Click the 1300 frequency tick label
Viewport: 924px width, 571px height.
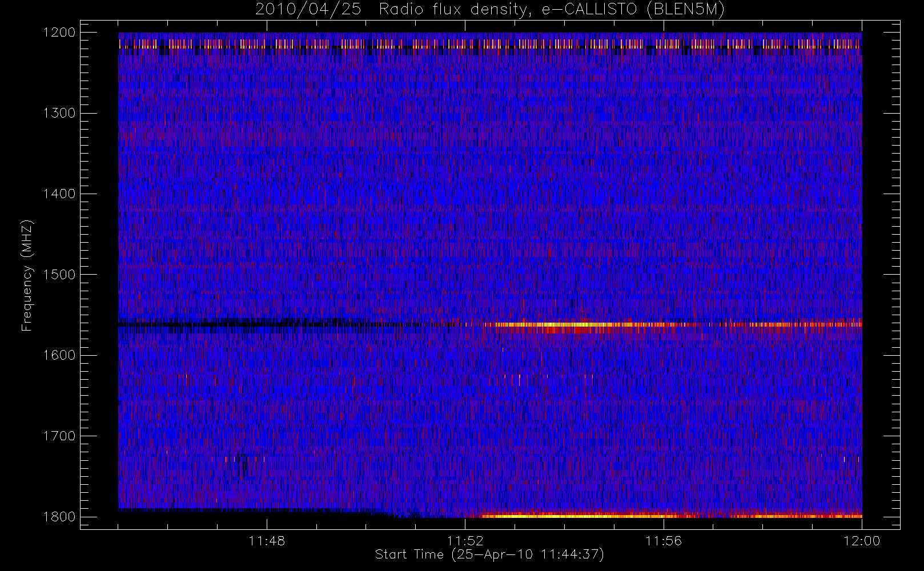coord(59,113)
